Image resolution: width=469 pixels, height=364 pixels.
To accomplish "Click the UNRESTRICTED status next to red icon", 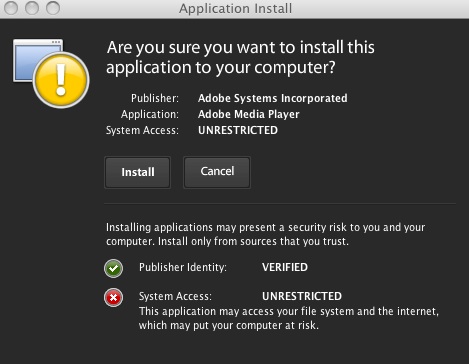I will (302, 296).
